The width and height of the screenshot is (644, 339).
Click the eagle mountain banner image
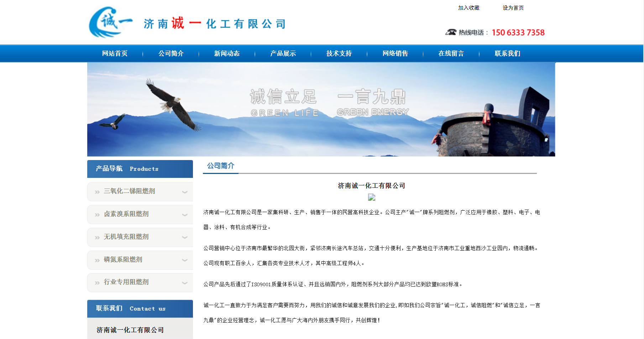[x=321, y=109]
